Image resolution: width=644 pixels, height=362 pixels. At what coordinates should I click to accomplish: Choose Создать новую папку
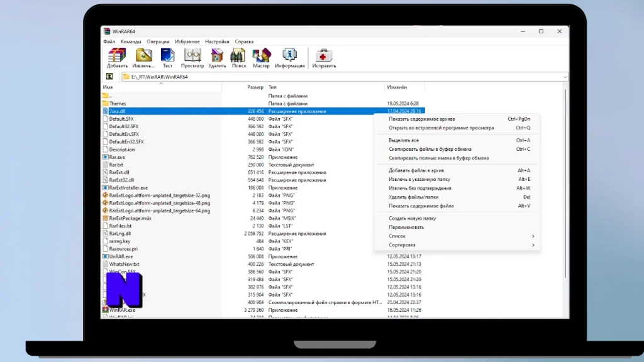click(x=457, y=218)
